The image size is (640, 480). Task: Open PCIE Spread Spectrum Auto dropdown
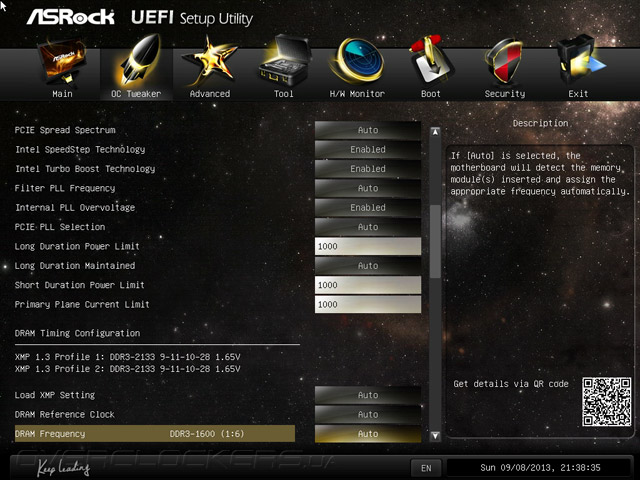(x=368, y=130)
